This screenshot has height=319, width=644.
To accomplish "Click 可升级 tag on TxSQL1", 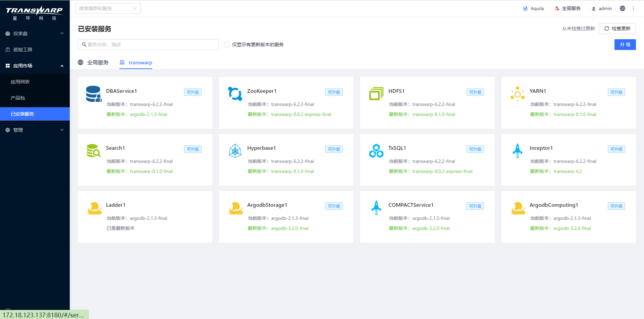I will [475, 149].
